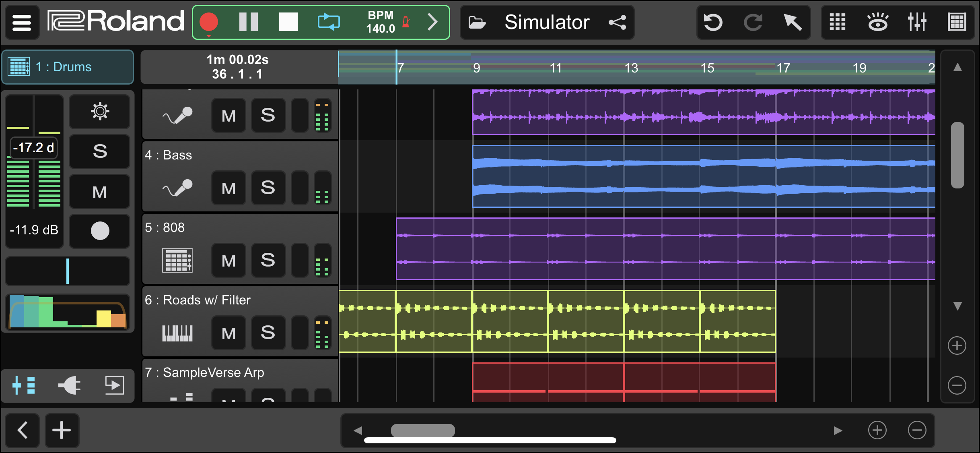Toggle loop playback mode
The width and height of the screenshot is (980, 453).
(329, 22)
